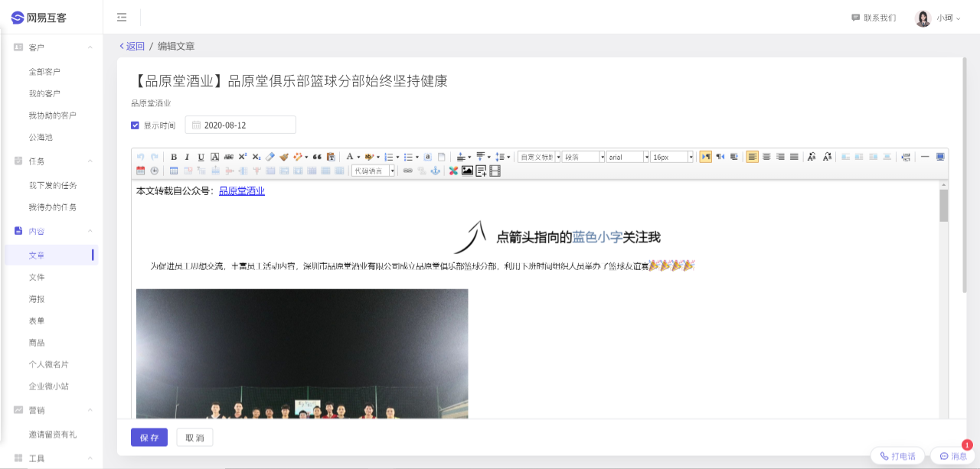Open 联系我们 in the header
This screenshot has height=469, width=980.
(874, 18)
